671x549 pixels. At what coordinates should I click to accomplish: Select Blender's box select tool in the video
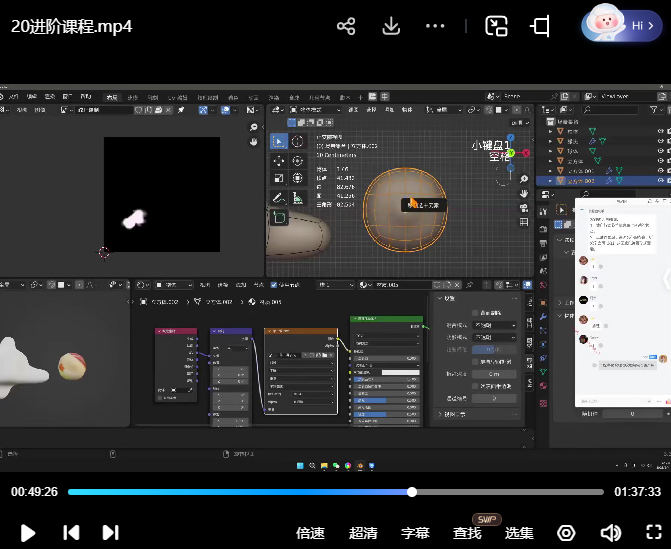coord(279,141)
